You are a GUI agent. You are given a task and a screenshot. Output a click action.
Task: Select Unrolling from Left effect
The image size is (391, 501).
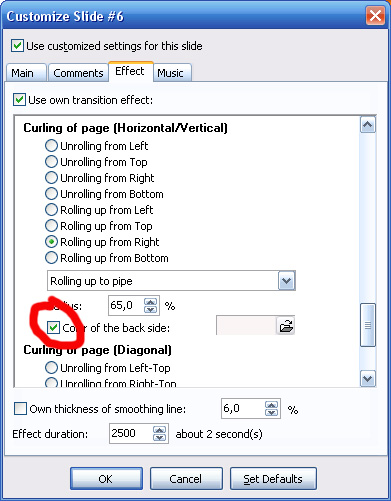point(51,145)
